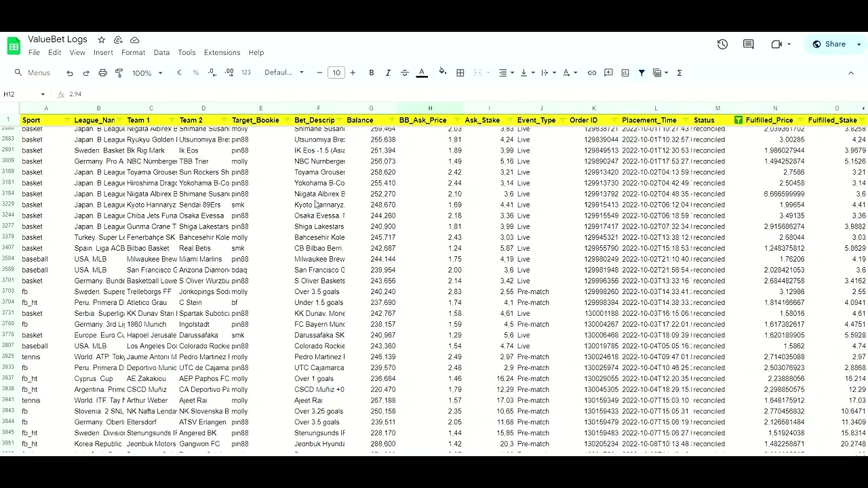
Task: Redo the last action
Action: 86,73
